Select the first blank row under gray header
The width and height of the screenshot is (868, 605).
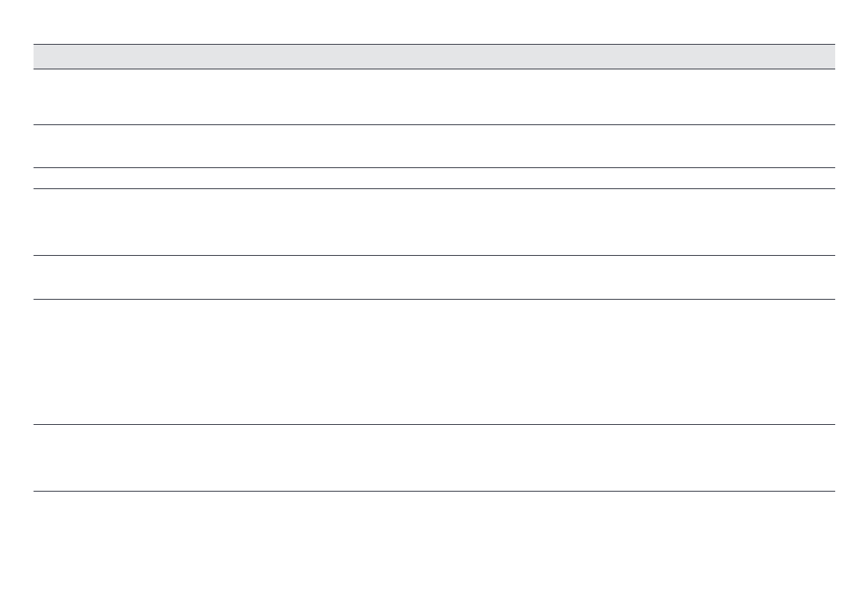[x=434, y=97]
